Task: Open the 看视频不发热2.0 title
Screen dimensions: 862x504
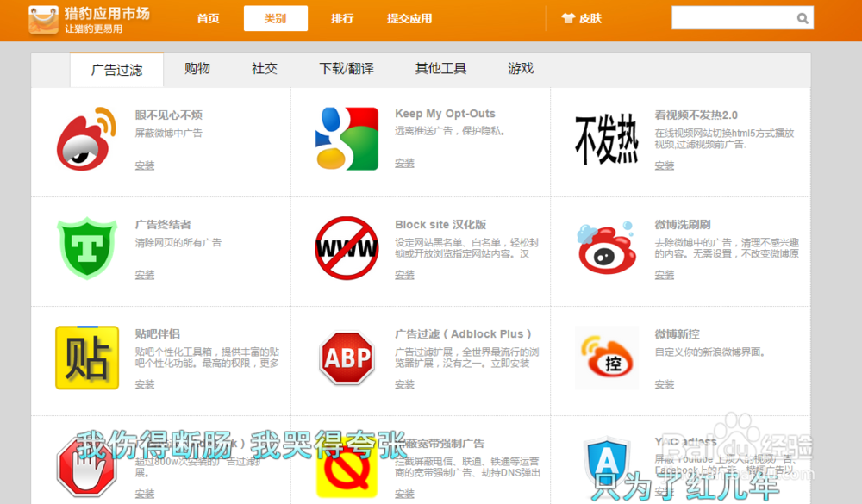Action: click(x=696, y=115)
